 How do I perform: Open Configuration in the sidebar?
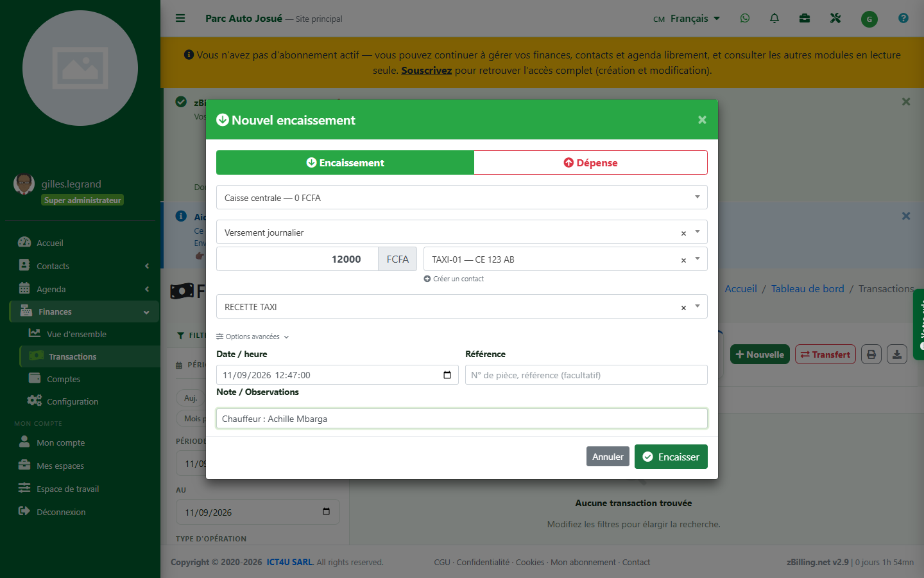point(90,401)
